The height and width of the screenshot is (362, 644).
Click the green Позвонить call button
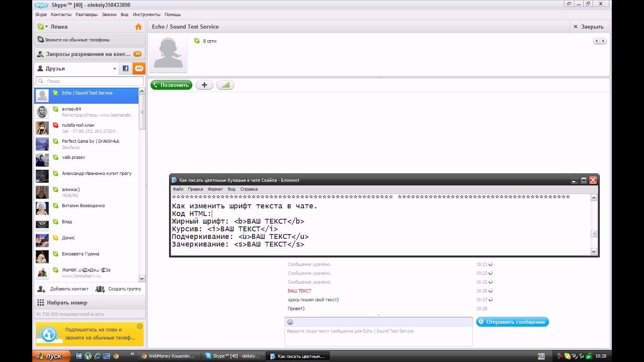point(171,85)
